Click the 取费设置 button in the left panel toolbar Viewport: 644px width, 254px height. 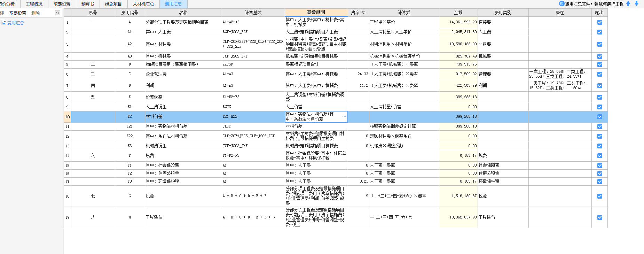(x=18, y=13)
